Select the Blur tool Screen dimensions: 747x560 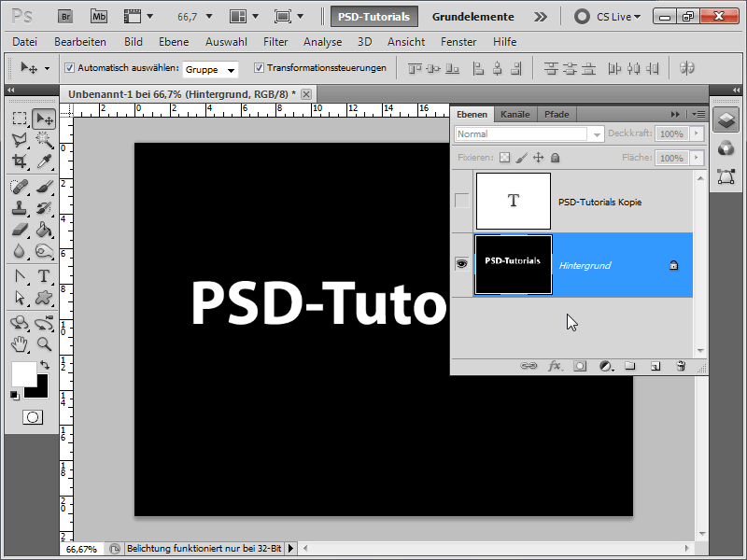[19, 251]
